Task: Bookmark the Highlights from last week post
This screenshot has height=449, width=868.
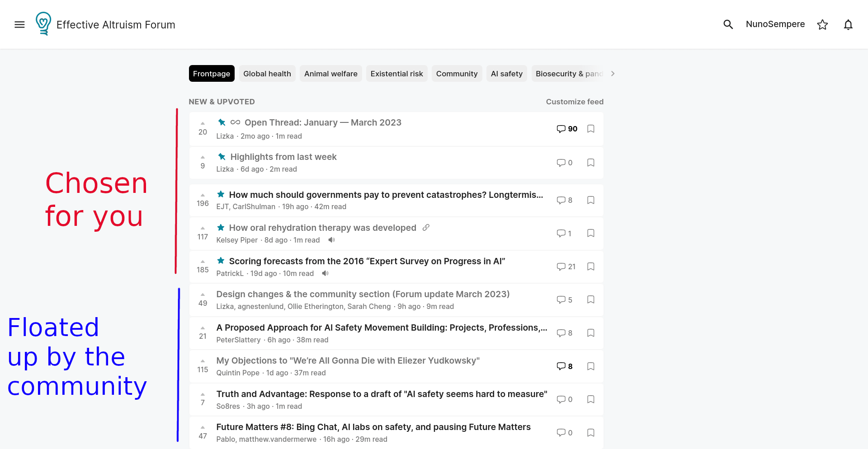Action: (590, 163)
